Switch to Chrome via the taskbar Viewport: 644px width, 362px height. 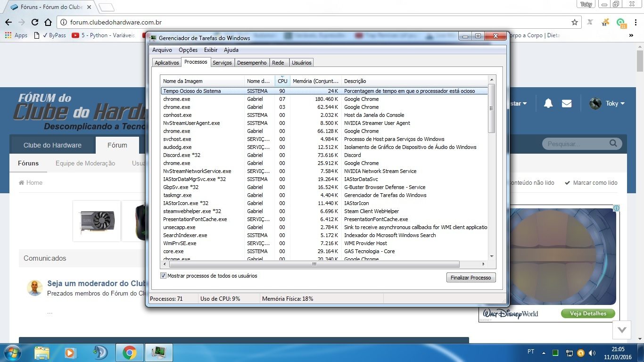coord(129,353)
